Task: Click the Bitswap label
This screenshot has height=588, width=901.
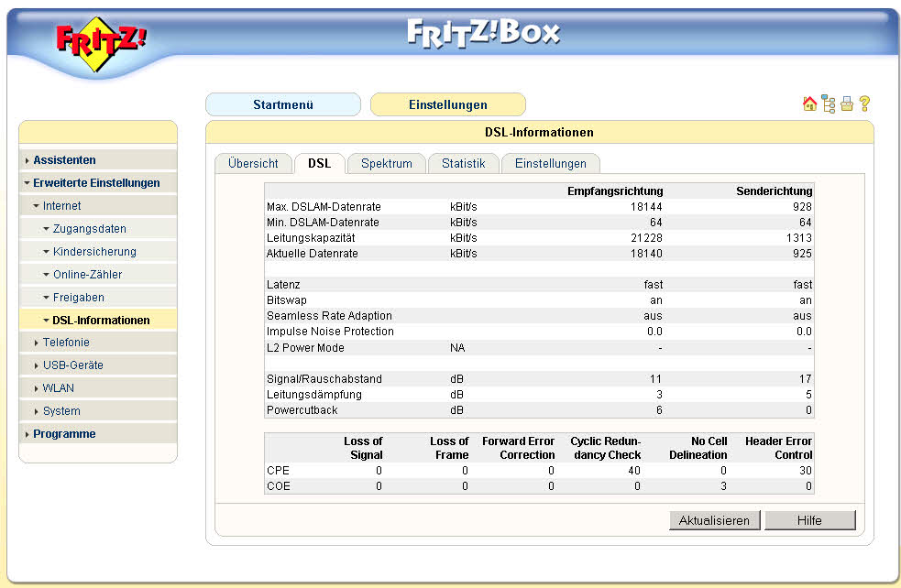Action: point(287,300)
